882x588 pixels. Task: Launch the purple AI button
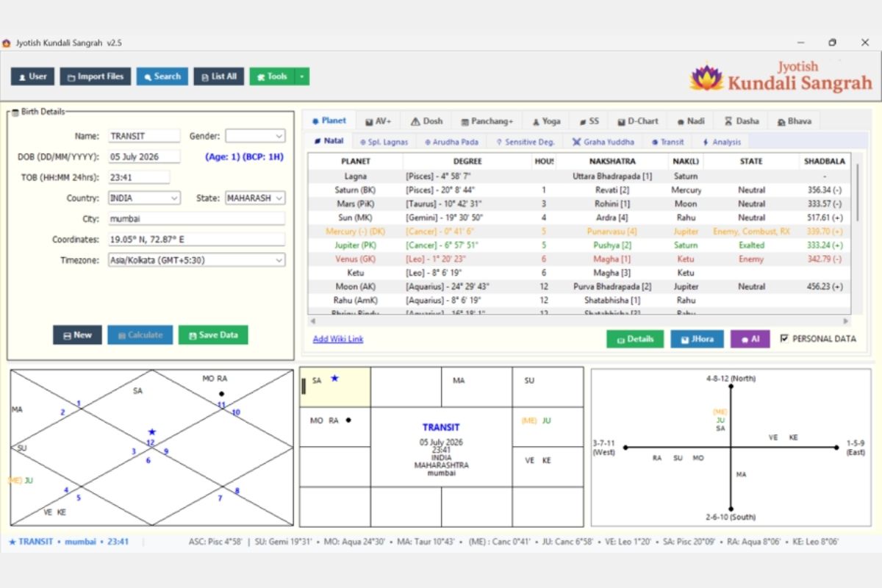point(750,339)
